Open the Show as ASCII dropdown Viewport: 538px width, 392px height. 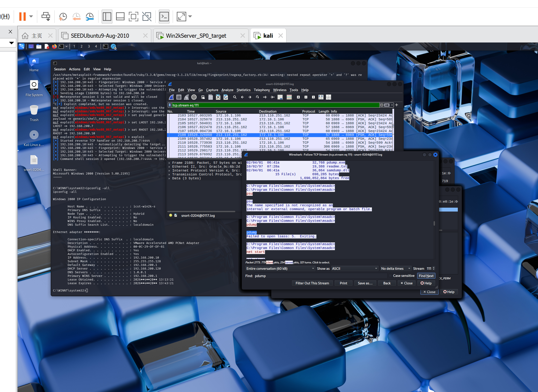click(354, 268)
